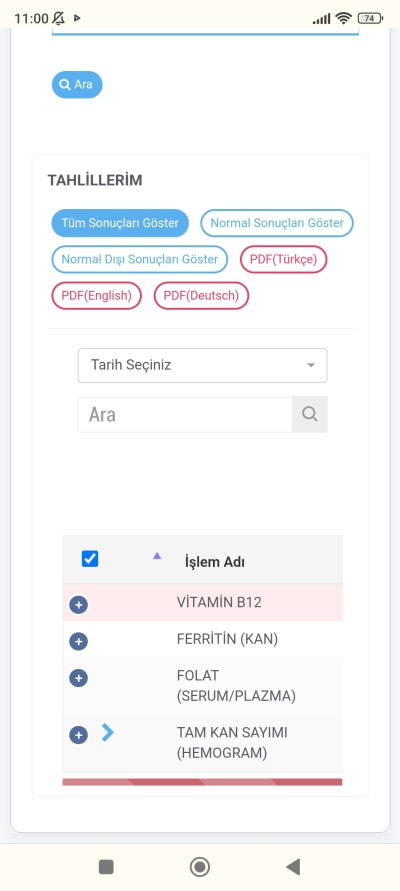
Task: Open the Tarih Seçiniz dropdown
Action: tap(202, 365)
